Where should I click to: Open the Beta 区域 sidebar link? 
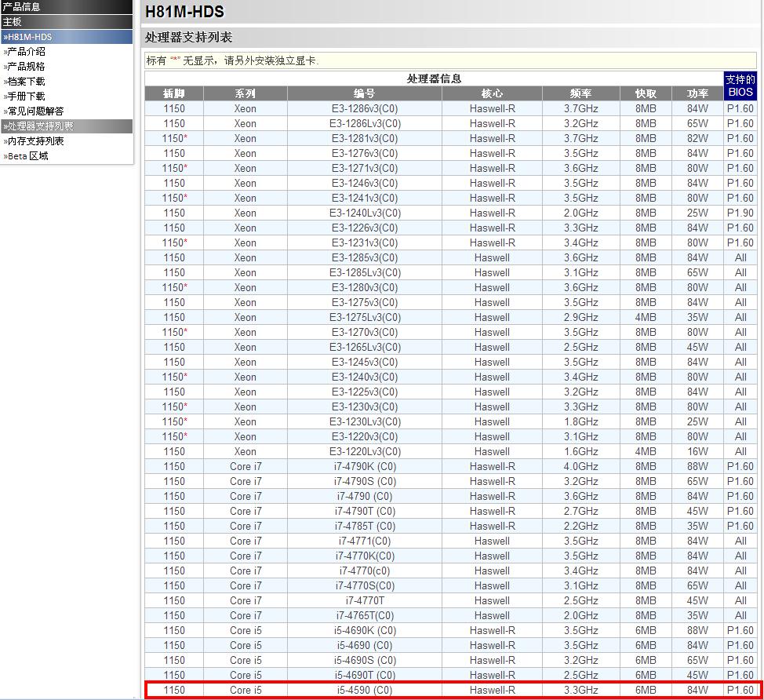[x=27, y=156]
